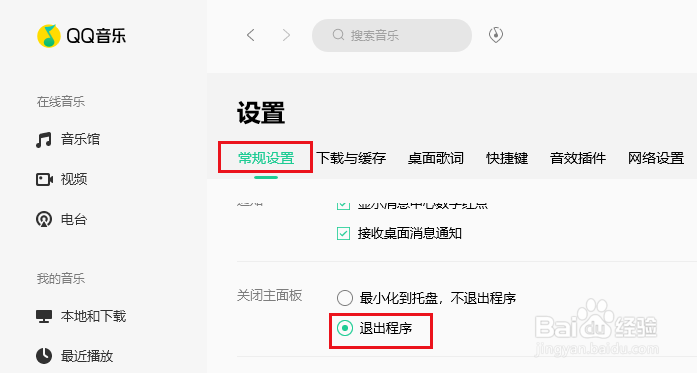Screen dimensions: 697x373
Task: Open 音乐馆 music note icon
Action: coord(44,140)
